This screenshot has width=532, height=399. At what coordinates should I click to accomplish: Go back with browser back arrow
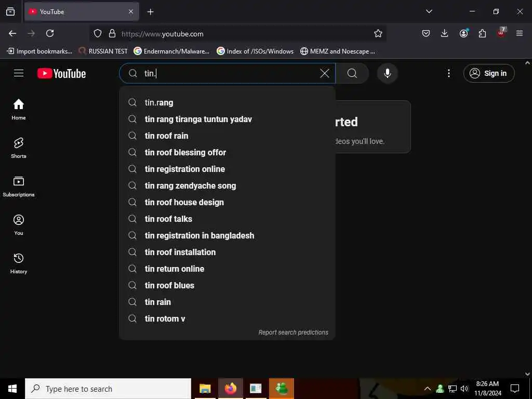click(12, 33)
